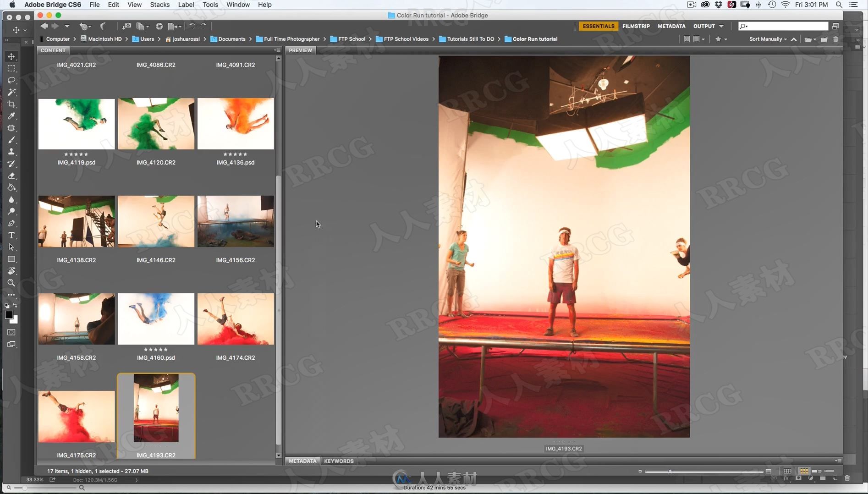This screenshot has width=868, height=494.
Task: Select the Type tool in Photoshop toolbar
Action: click(11, 235)
